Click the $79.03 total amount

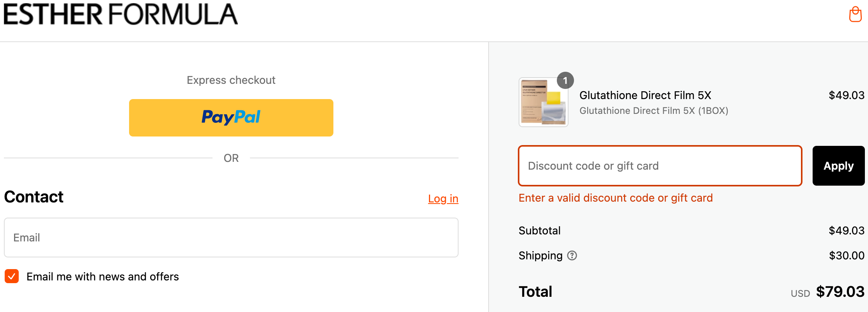click(x=840, y=292)
